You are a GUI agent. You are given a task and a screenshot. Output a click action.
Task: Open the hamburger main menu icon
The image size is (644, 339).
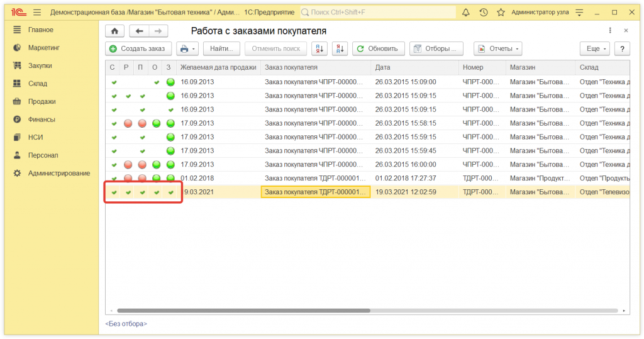(37, 12)
